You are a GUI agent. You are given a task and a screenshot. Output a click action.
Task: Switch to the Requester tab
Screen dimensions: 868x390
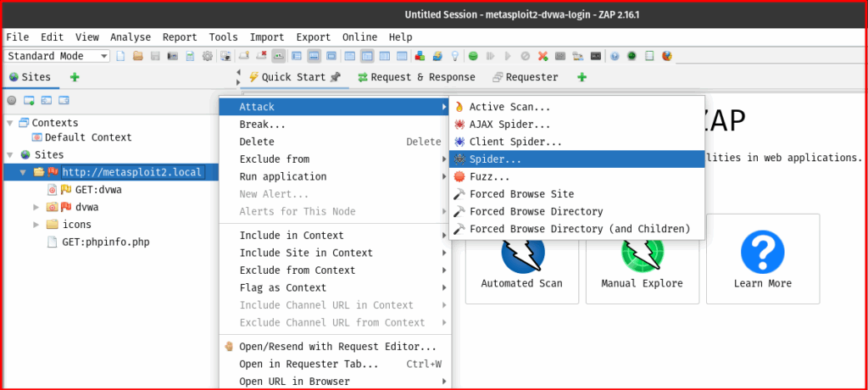tap(526, 77)
